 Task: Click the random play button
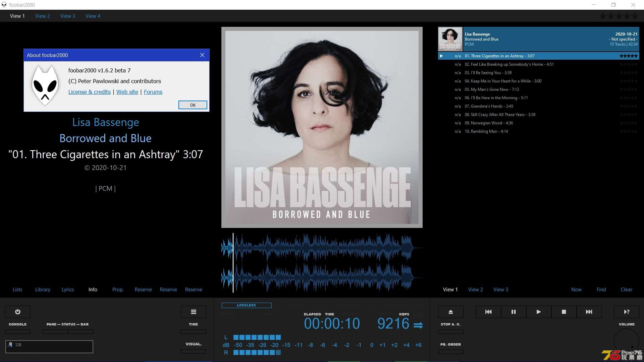pos(627,312)
